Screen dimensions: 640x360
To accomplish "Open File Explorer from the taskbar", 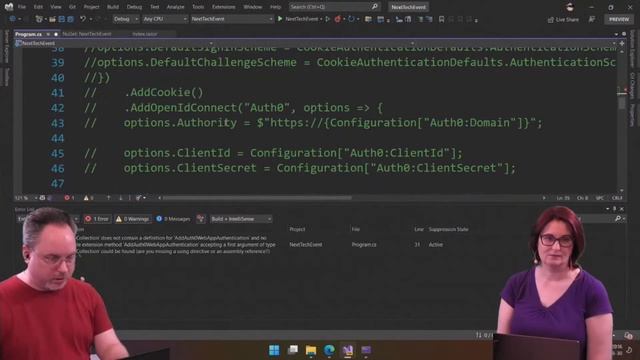I will (x=311, y=350).
